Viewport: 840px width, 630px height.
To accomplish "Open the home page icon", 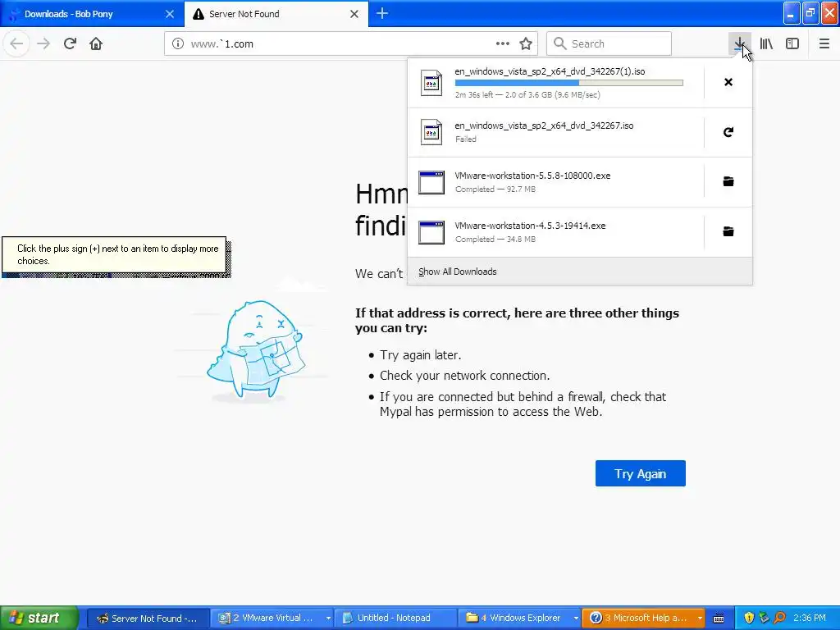I will [x=96, y=44].
